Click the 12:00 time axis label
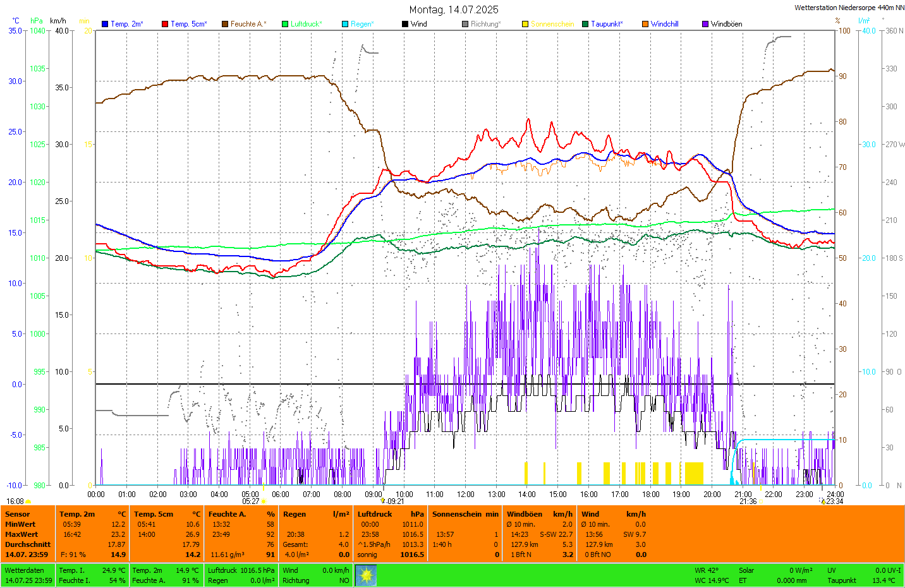 (x=466, y=495)
